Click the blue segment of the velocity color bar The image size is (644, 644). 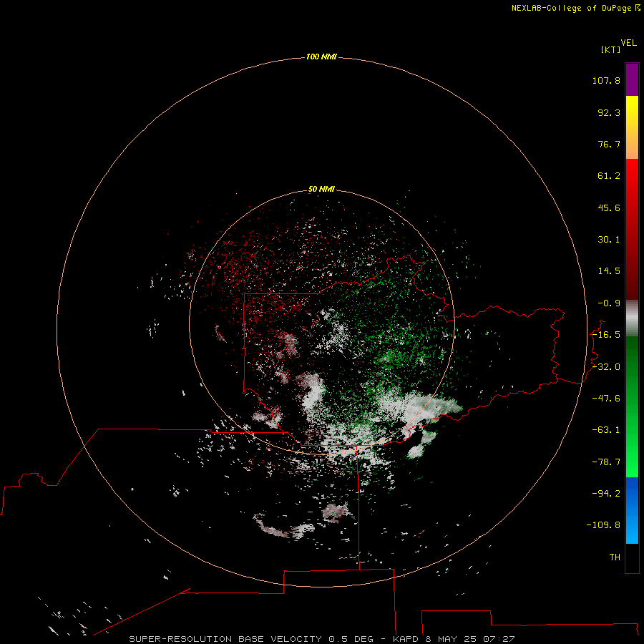632,510
